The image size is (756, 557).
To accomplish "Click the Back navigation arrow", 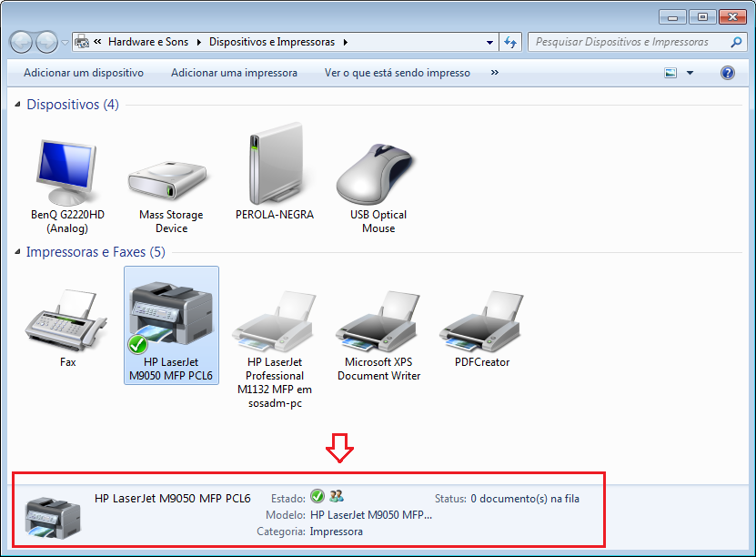I will [21, 43].
